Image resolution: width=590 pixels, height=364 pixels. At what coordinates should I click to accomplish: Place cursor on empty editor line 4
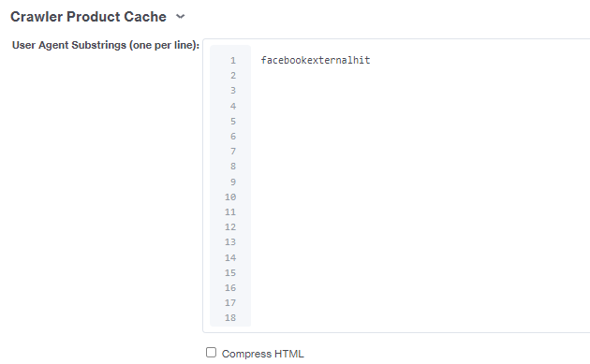[x=421, y=106]
